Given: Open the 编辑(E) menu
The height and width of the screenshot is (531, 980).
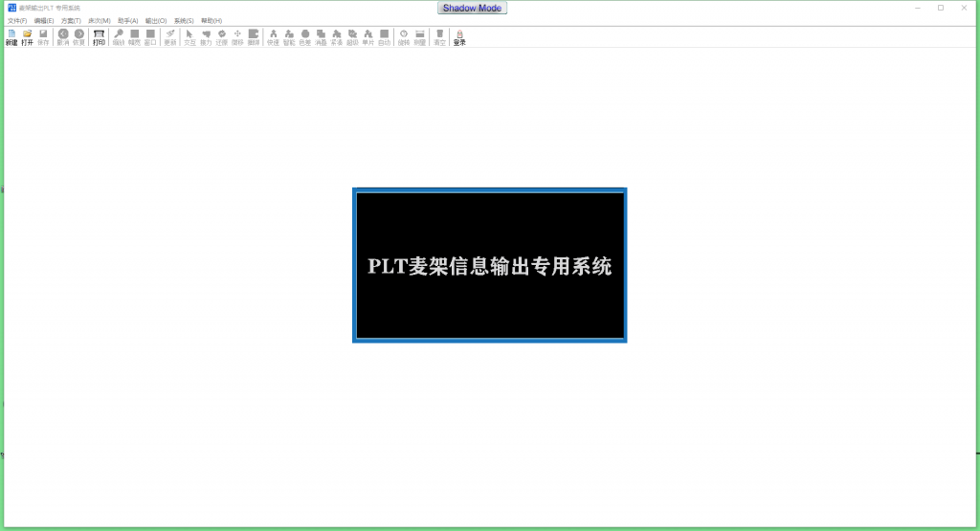Looking at the screenshot, I should click(x=44, y=20).
